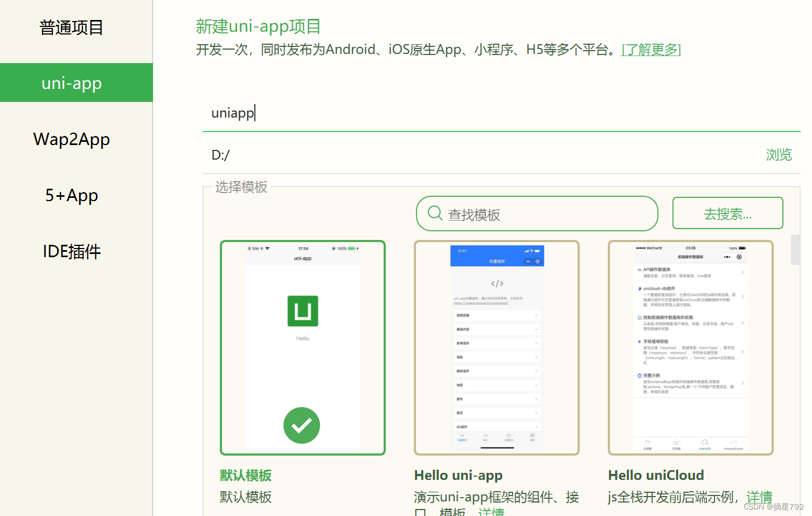Open the 详情 link under Hello uni-app
Viewport: 812px width, 516px height.
coord(491,511)
